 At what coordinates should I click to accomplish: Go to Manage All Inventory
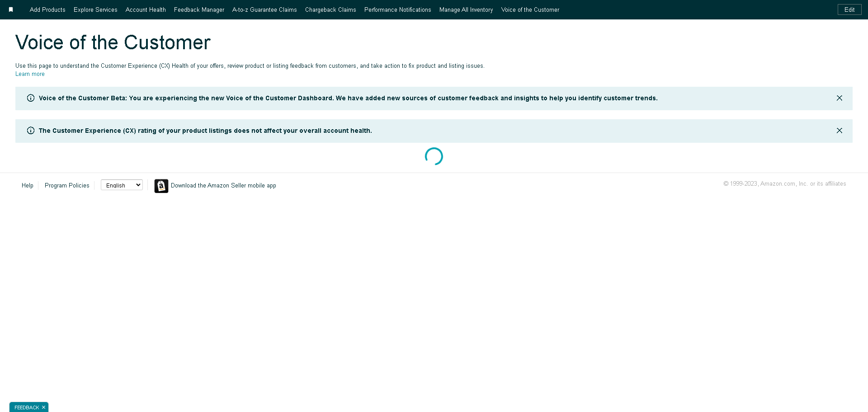(x=466, y=9)
